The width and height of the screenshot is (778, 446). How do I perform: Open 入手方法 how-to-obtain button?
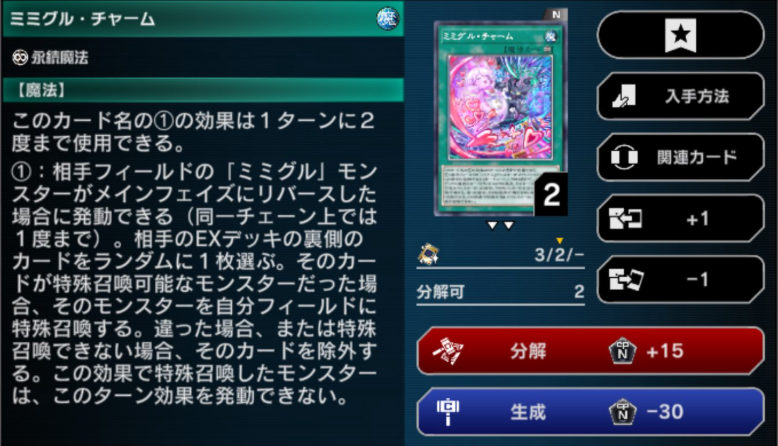680,96
